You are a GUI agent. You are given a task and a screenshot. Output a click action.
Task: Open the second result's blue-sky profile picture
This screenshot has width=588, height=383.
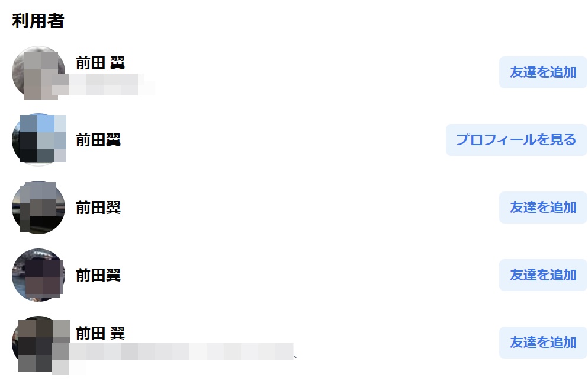(38, 140)
